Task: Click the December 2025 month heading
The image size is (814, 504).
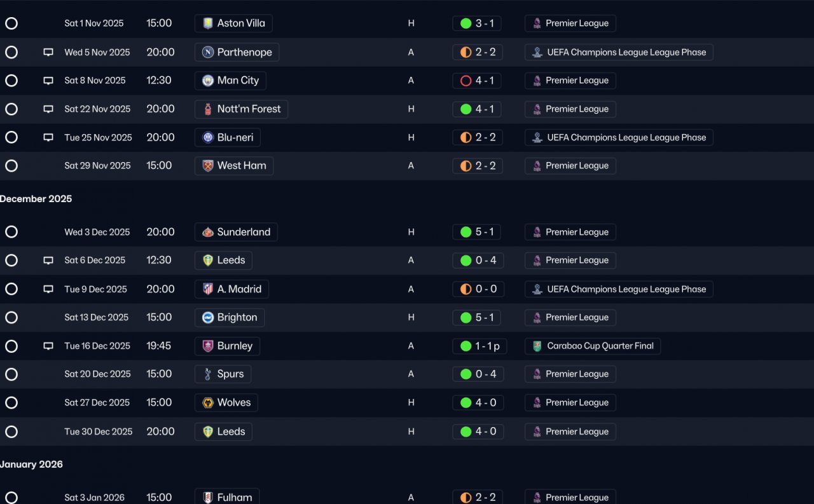Action: coord(36,199)
